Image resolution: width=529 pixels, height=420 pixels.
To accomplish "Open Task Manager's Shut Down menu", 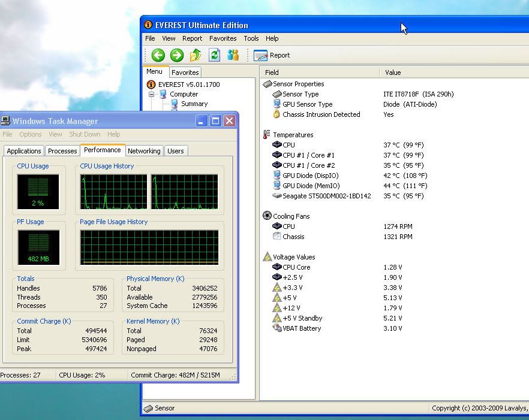I will click(x=85, y=134).
